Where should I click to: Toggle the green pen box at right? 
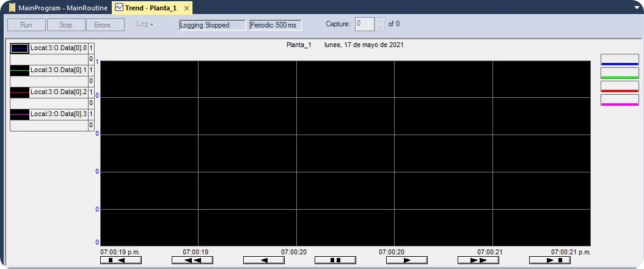coord(620,73)
